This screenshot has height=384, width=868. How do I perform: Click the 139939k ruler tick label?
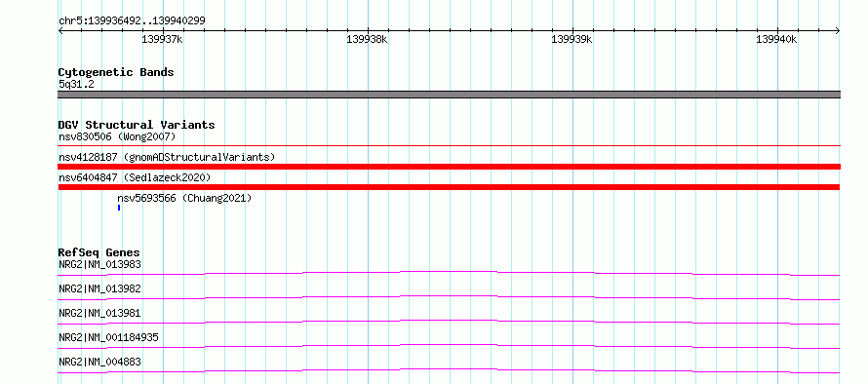pos(572,39)
